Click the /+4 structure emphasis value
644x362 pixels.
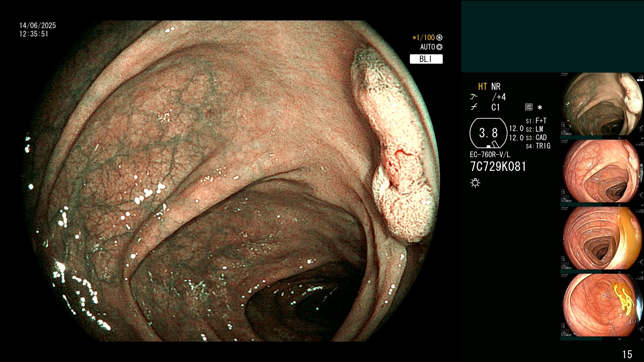pos(499,97)
